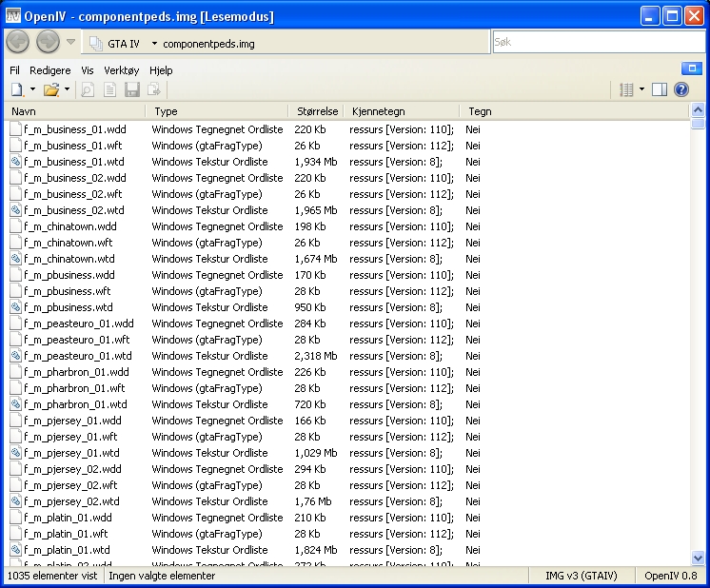Click texture icon of f_m_chinatown.wtd
The width and height of the screenshot is (710, 588).
tap(16, 259)
